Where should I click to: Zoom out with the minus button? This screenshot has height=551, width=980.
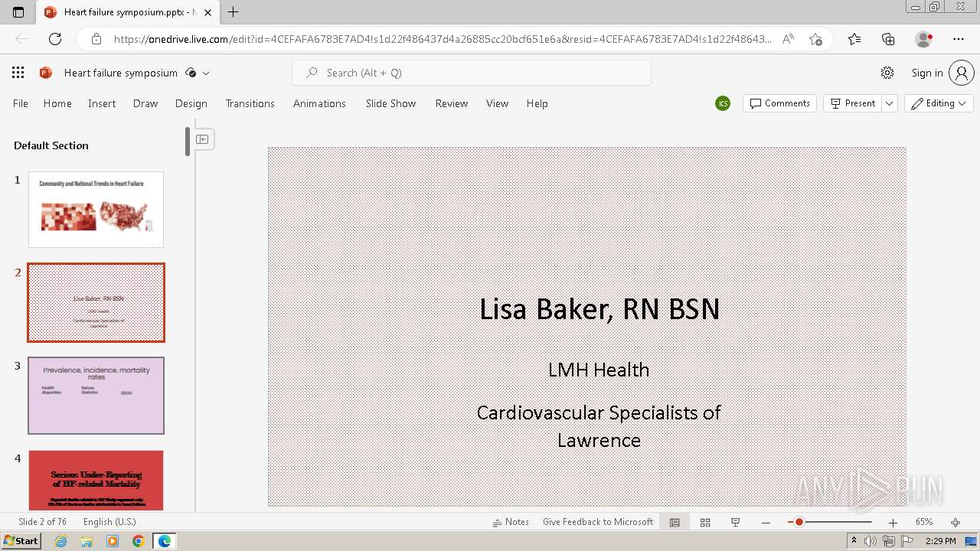click(766, 522)
